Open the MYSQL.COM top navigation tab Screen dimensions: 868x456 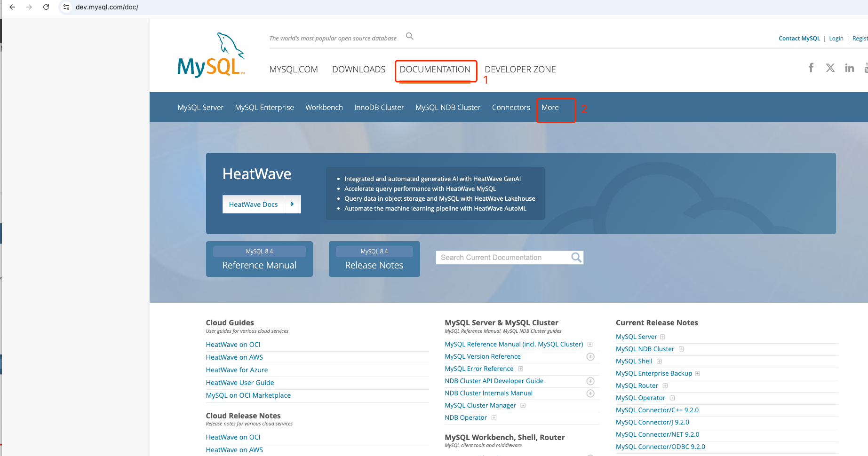coord(294,70)
